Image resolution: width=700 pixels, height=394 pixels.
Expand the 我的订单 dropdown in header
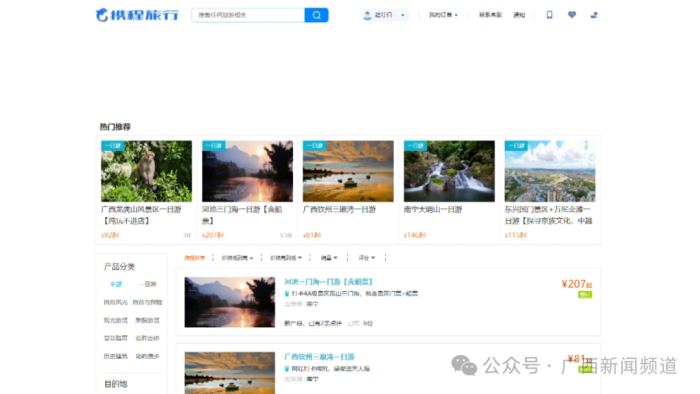(x=443, y=15)
